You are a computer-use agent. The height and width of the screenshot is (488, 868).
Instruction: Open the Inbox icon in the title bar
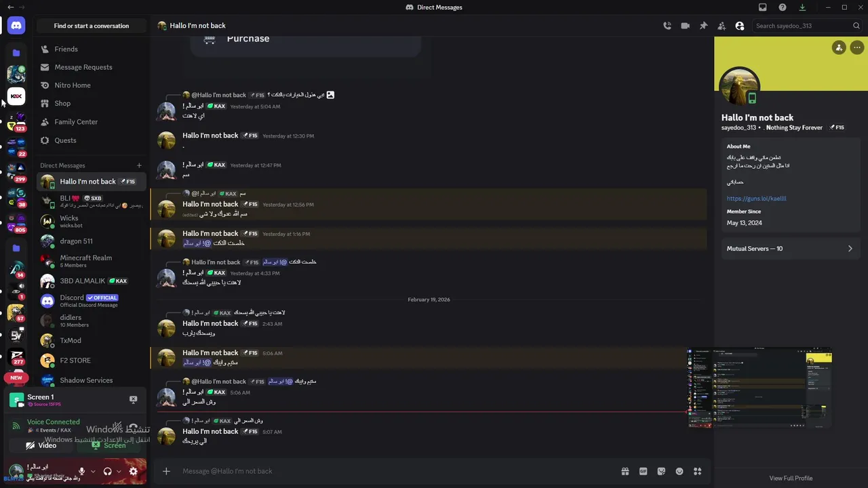pos(763,7)
